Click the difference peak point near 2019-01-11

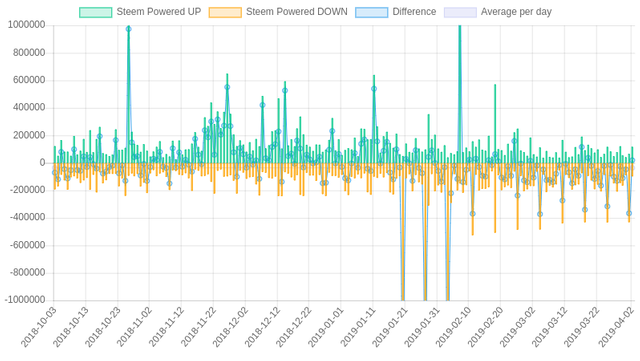point(374,89)
